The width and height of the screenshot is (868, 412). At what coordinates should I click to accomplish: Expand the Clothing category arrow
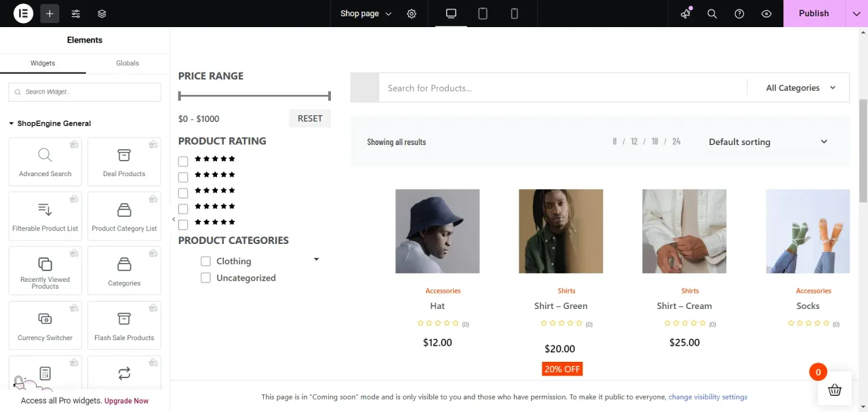point(316,260)
